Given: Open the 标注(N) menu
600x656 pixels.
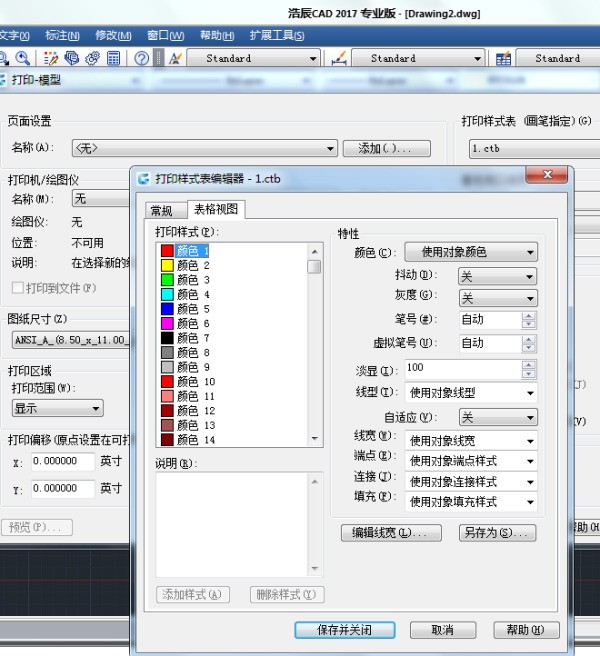Looking at the screenshot, I should (x=62, y=36).
